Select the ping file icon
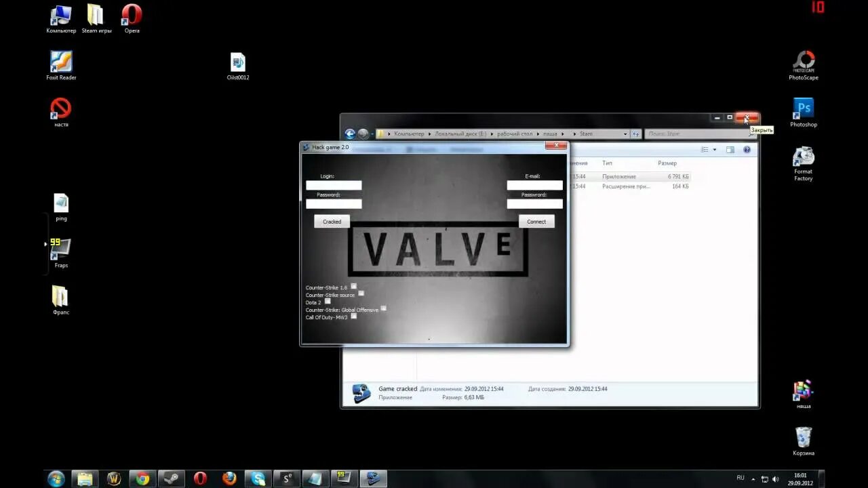Screen dimensions: 868x488 pos(61,207)
